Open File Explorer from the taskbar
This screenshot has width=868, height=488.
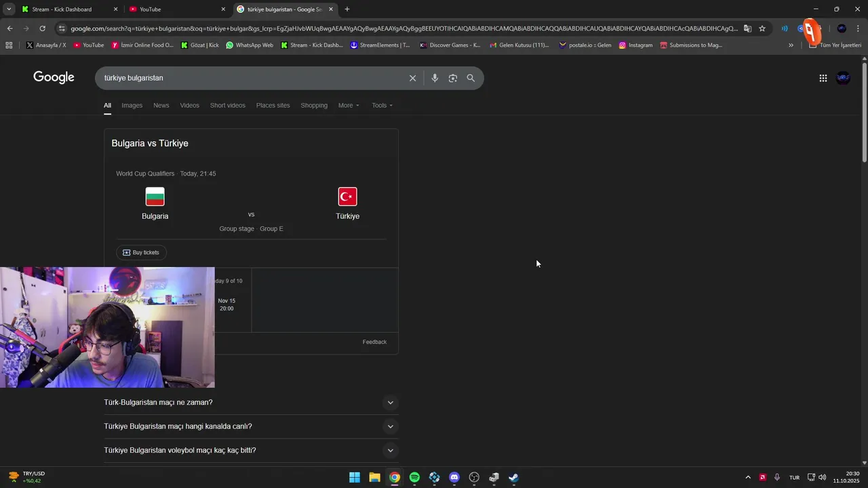374,477
